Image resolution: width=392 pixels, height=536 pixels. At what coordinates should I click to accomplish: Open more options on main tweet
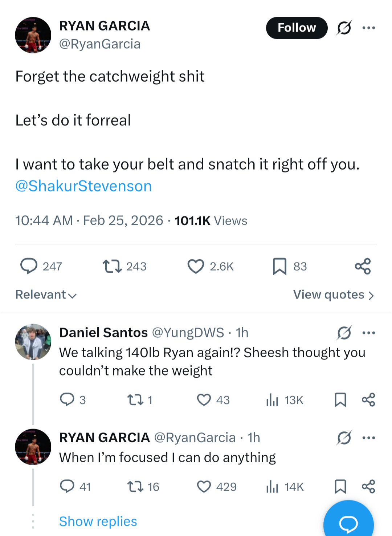click(x=368, y=28)
